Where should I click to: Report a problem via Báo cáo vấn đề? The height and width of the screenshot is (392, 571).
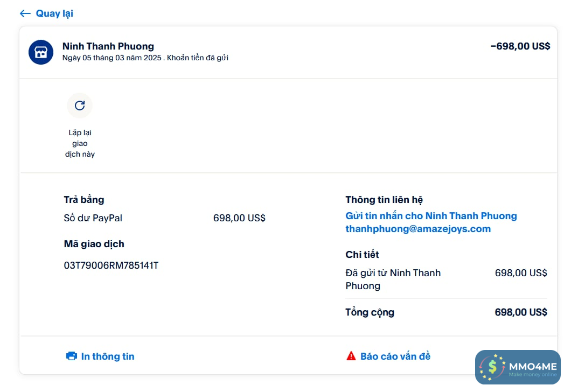click(395, 356)
